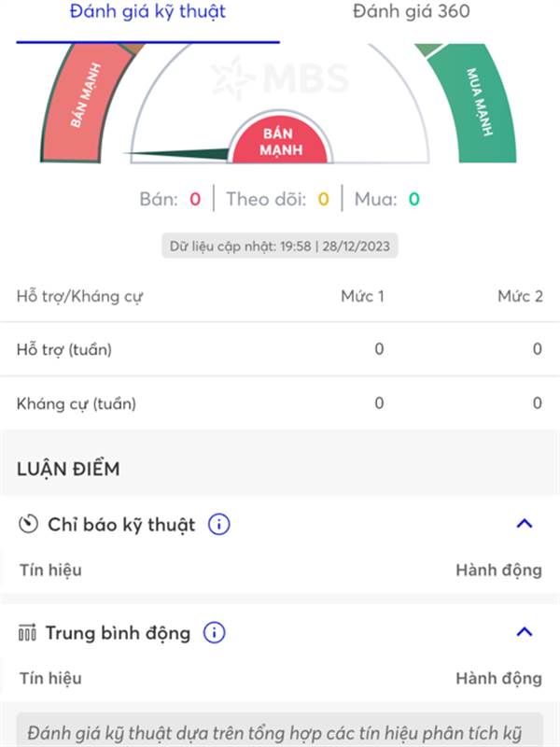Screen dimensions: 560x747
Task: Click the red BÁN MẠNH gauge segment
Action: coord(87,103)
